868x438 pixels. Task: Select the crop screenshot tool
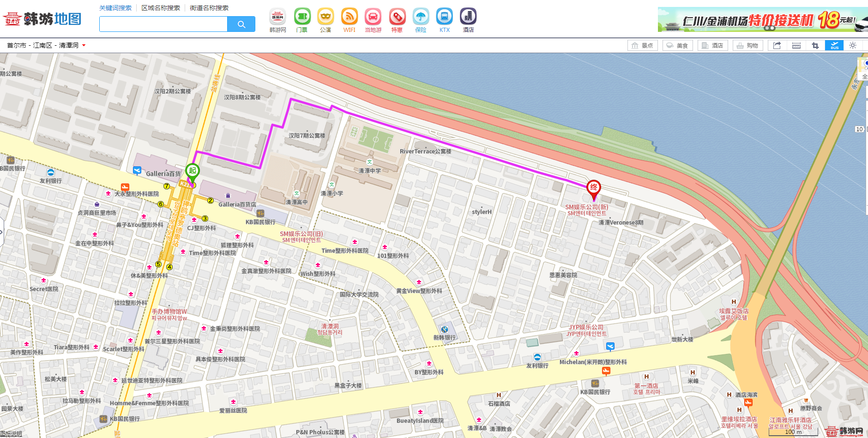[x=815, y=45]
